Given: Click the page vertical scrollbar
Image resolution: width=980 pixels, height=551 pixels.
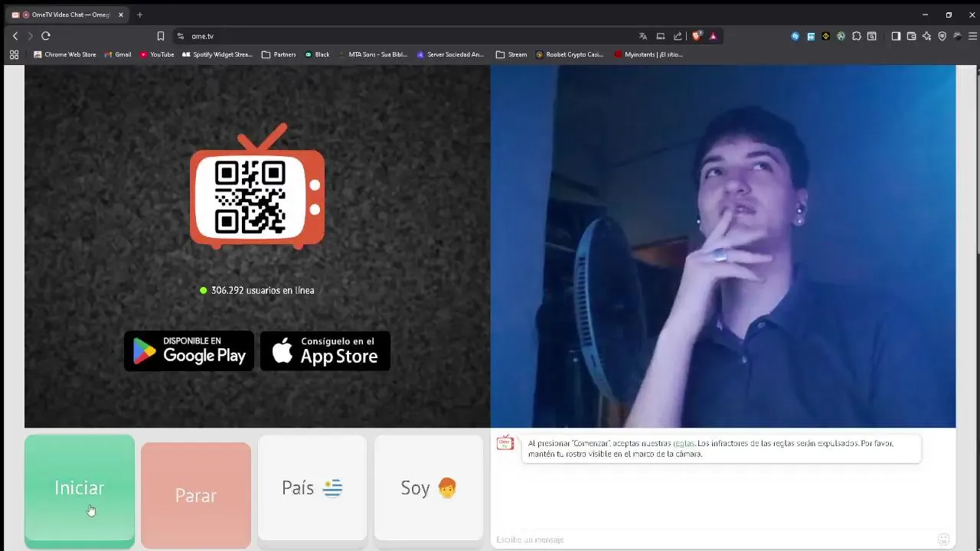Looking at the screenshot, I should [976, 161].
